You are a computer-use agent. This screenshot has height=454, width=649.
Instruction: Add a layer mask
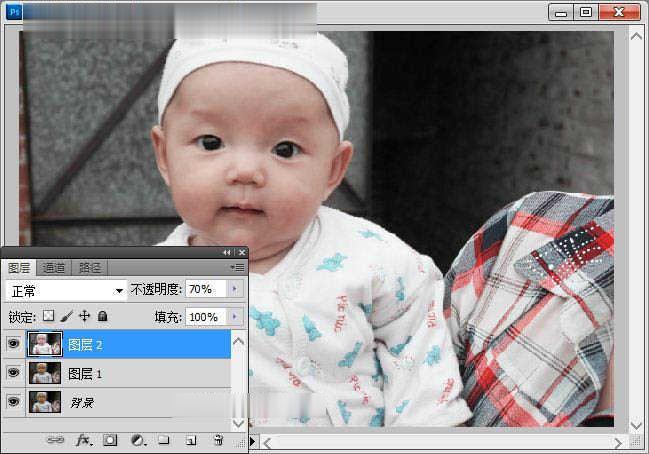[x=110, y=440]
